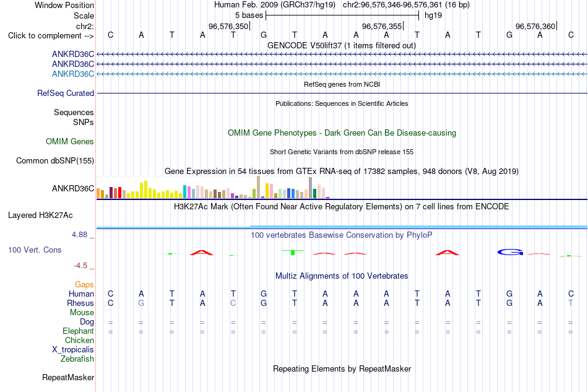Click the Scale track label

(x=84, y=15)
